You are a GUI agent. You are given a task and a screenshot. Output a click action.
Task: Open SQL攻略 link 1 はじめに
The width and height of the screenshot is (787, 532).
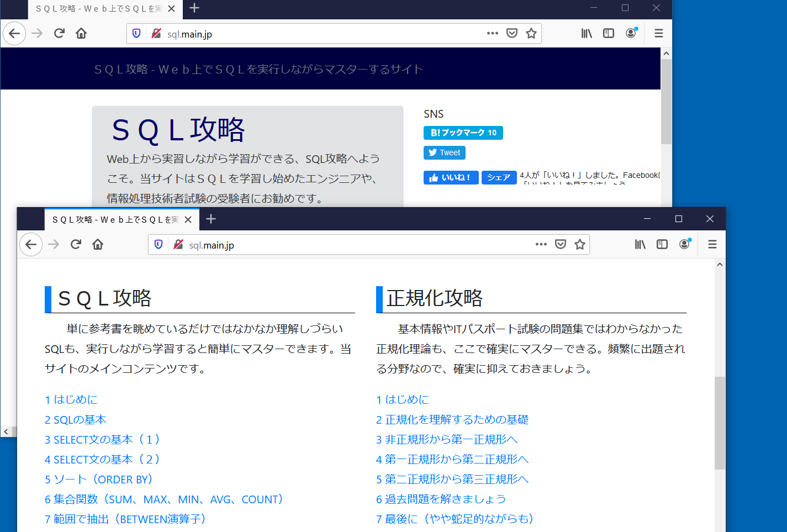click(x=71, y=399)
